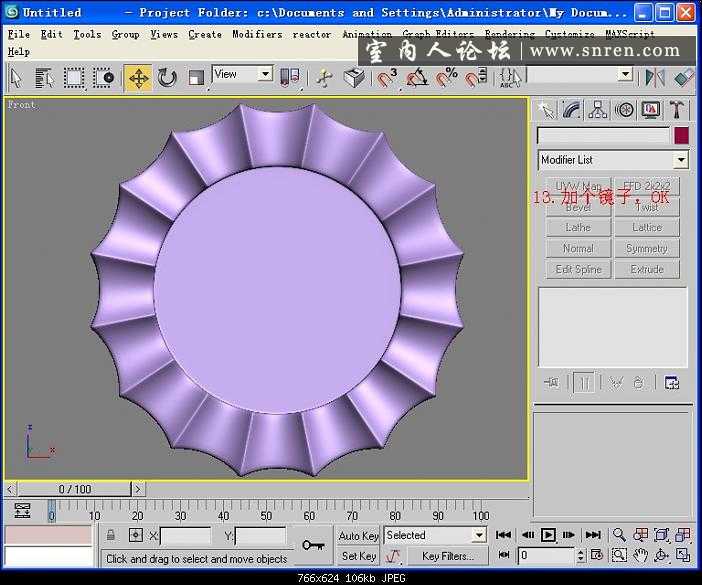Select the Pan hand tool

(640, 555)
